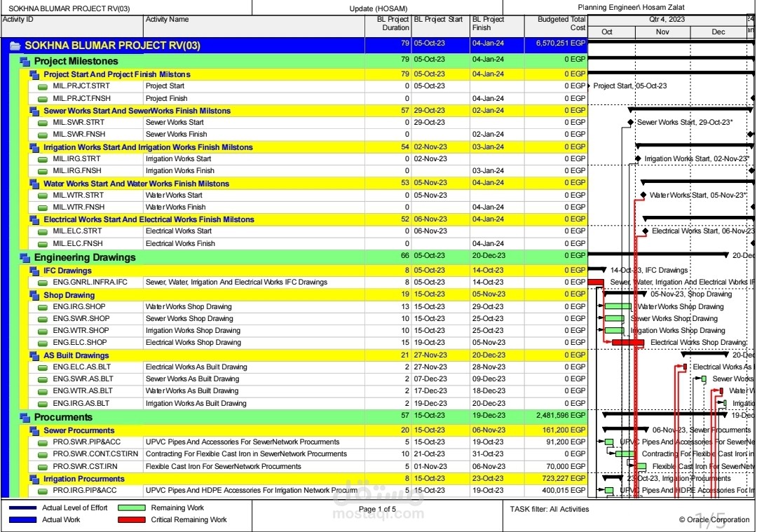
Task: Click the AS Built Drawings WBS icon
Action: 34,356
